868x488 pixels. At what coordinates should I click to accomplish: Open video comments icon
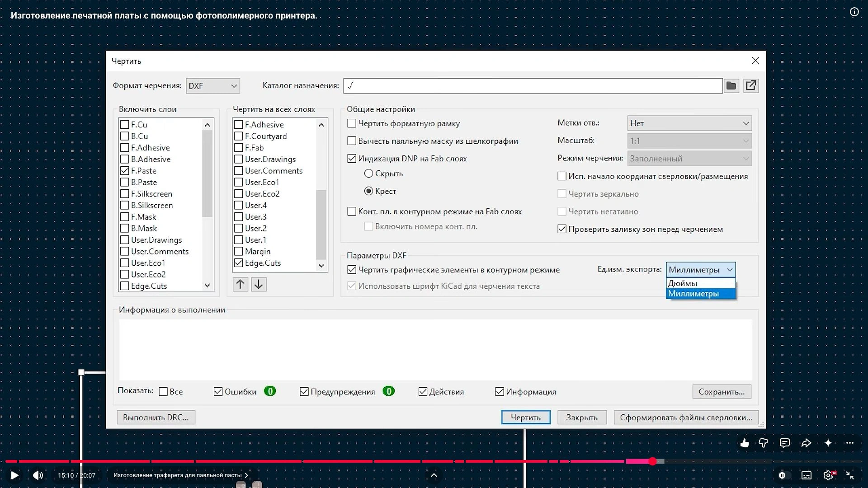tap(785, 443)
